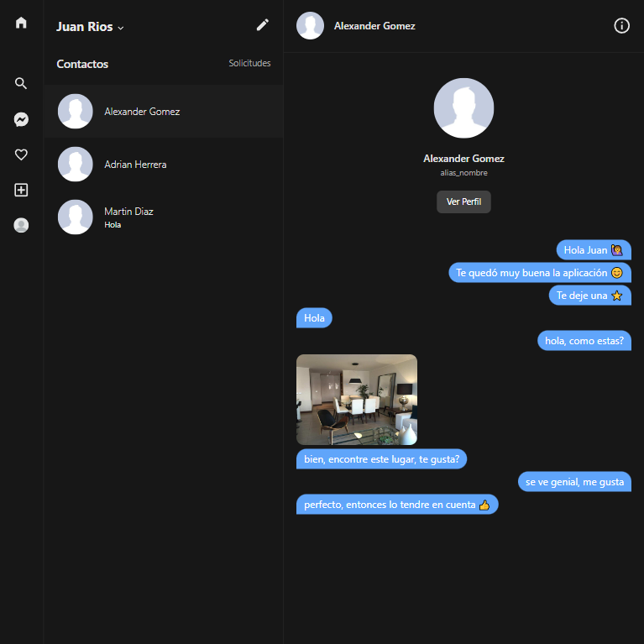Open notifications heart icon in sidebar

pos(22,154)
